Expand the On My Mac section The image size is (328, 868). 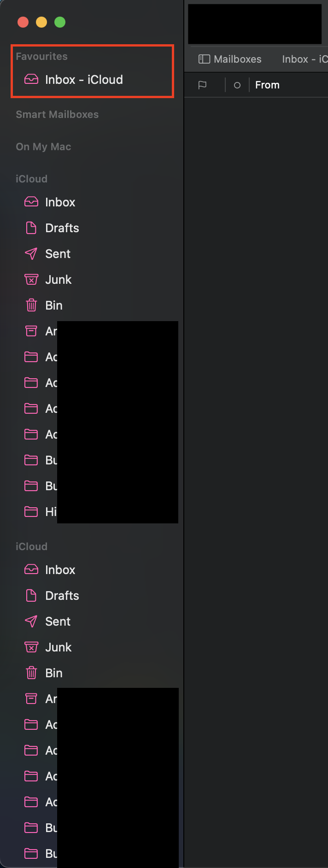point(43,147)
